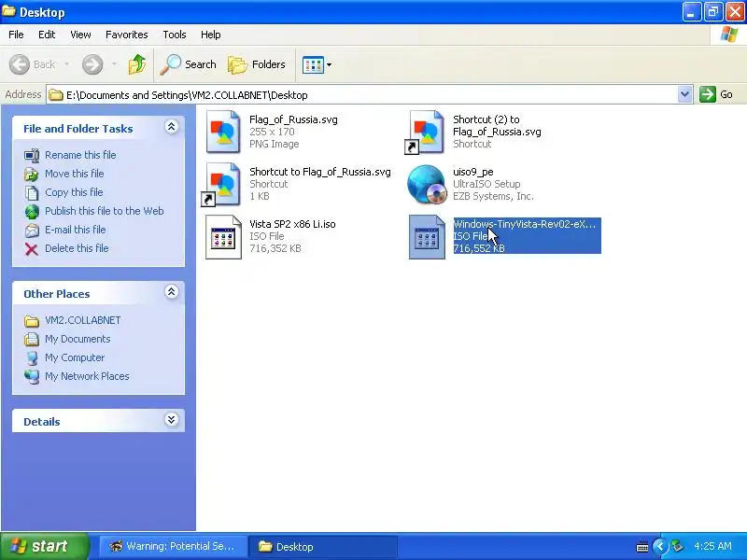Open the Search pane

pos(189,64)
